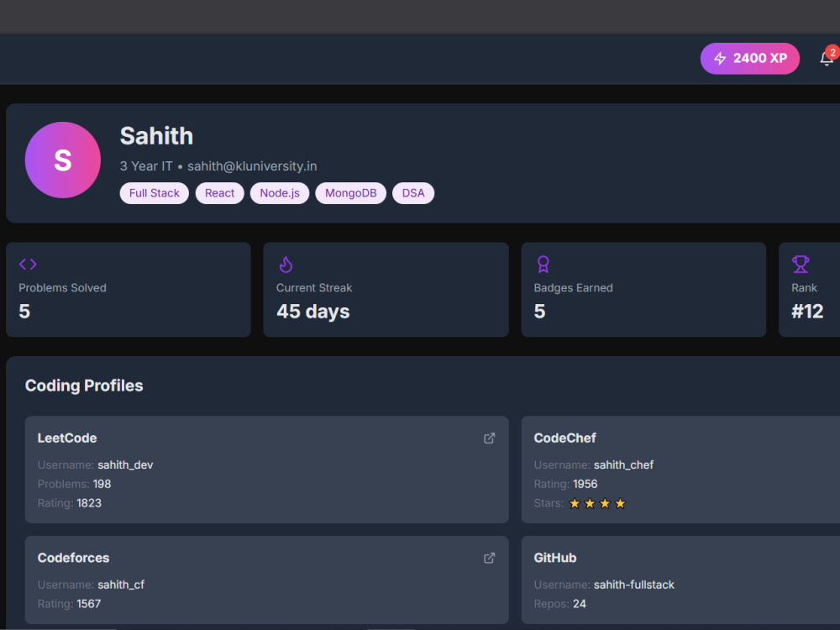
Task: Click the 45 days streak value
Action: [312, 312]
